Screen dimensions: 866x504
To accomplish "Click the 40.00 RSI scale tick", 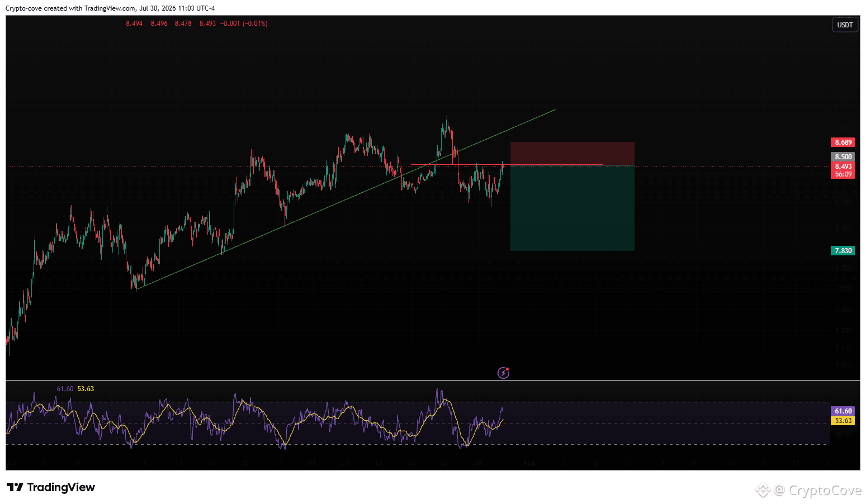I will pyautogui.click(x=843, y=434).
